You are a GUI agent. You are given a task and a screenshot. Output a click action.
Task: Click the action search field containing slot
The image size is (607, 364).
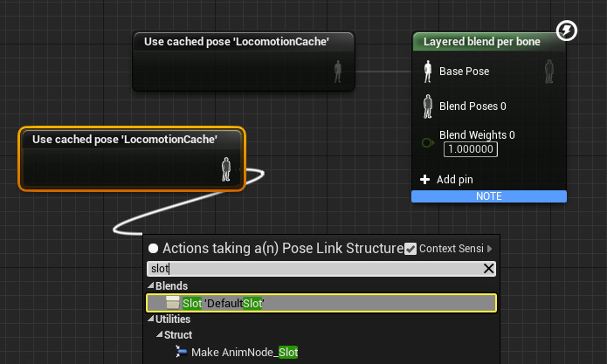(x=321, y=269)
